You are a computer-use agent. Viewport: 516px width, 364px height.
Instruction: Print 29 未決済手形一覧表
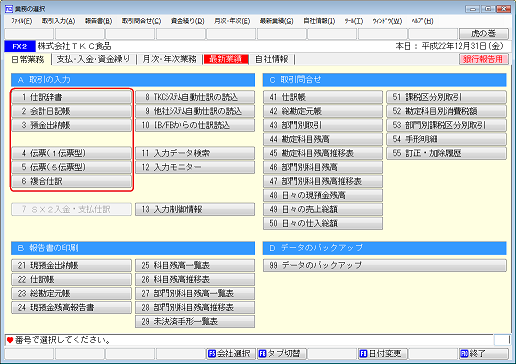[x=195, y=321]
